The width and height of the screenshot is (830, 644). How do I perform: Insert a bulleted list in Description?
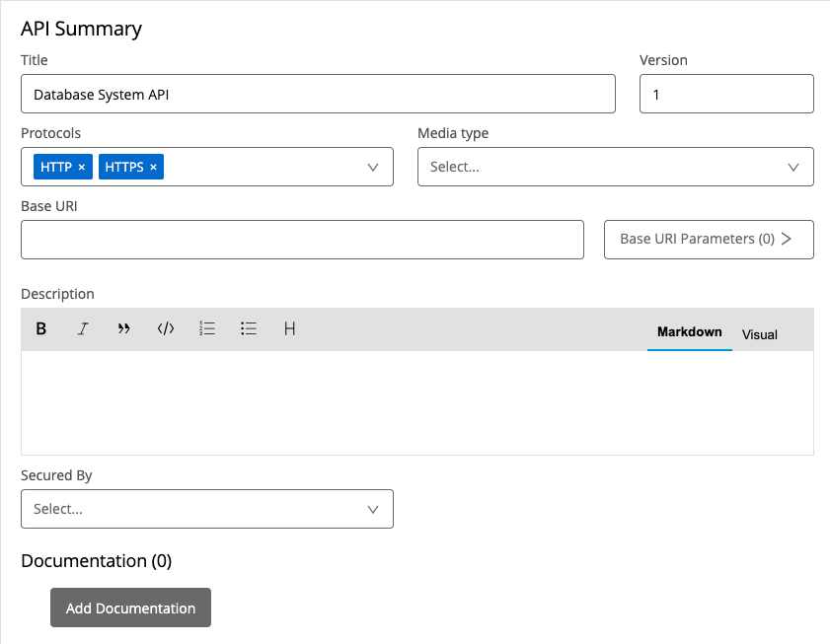[249, 329]
